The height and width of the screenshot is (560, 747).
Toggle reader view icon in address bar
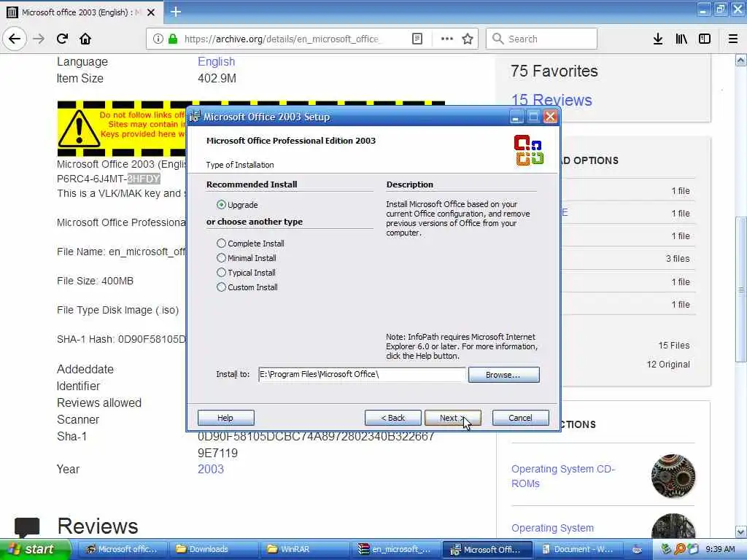[x=417, y=39]
